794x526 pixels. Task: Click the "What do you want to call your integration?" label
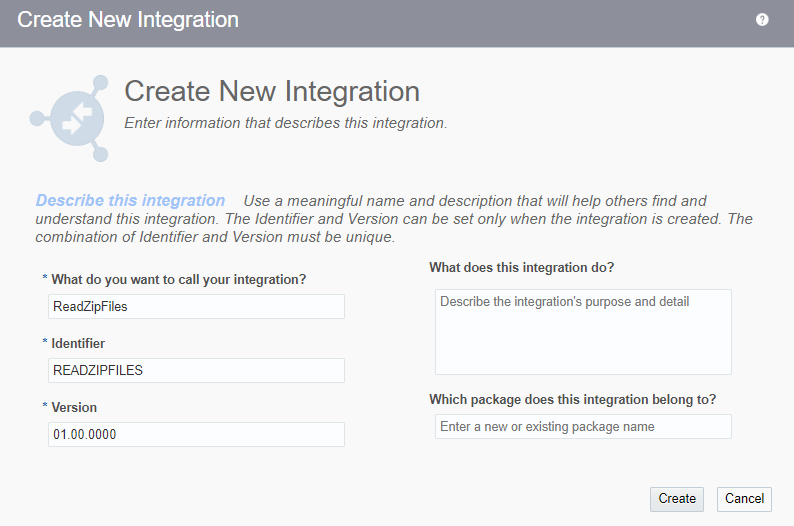[x=178, y=279]
